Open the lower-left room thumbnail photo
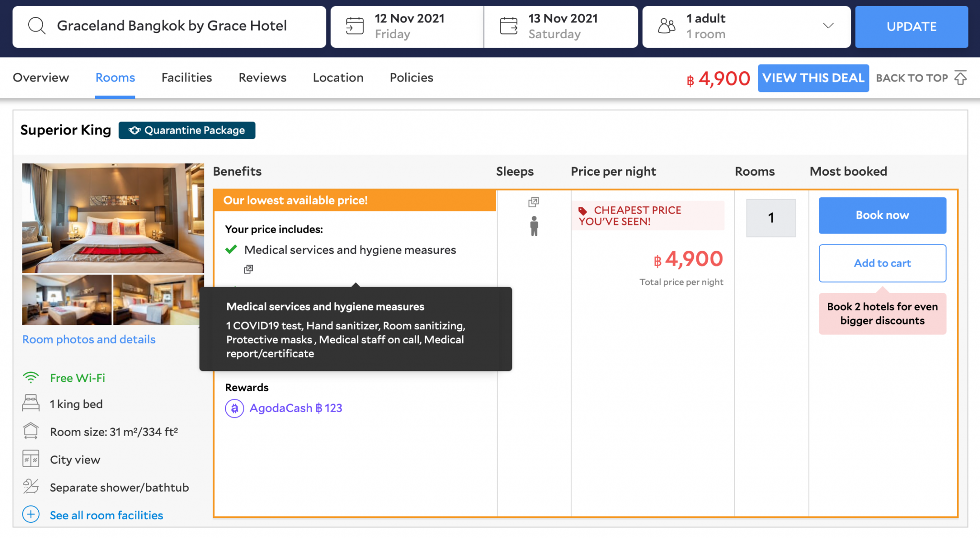The image size is (980, 538). click(x=67, y=300)
